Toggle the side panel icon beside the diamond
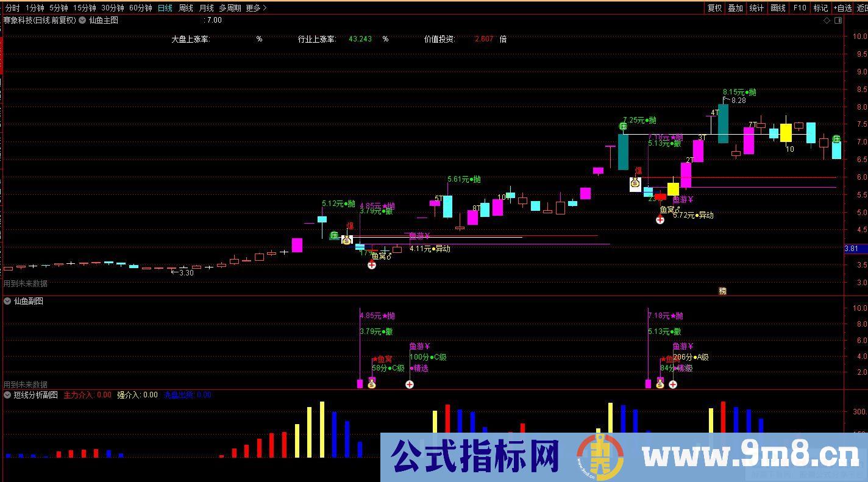The image size is (868, 482). (838, 20)
